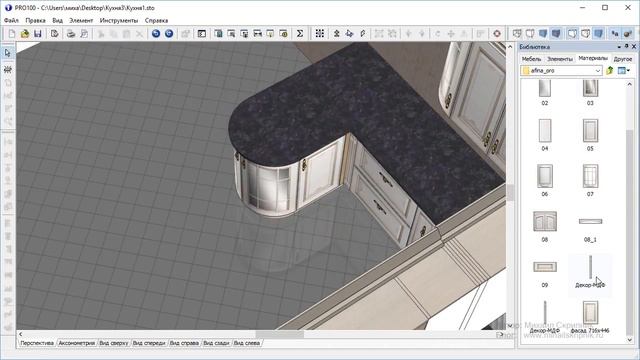Image resolution: width=640 pixels, height=360 pixels.
Task: Toggle dimension labels display
Action: coord(615,33)
